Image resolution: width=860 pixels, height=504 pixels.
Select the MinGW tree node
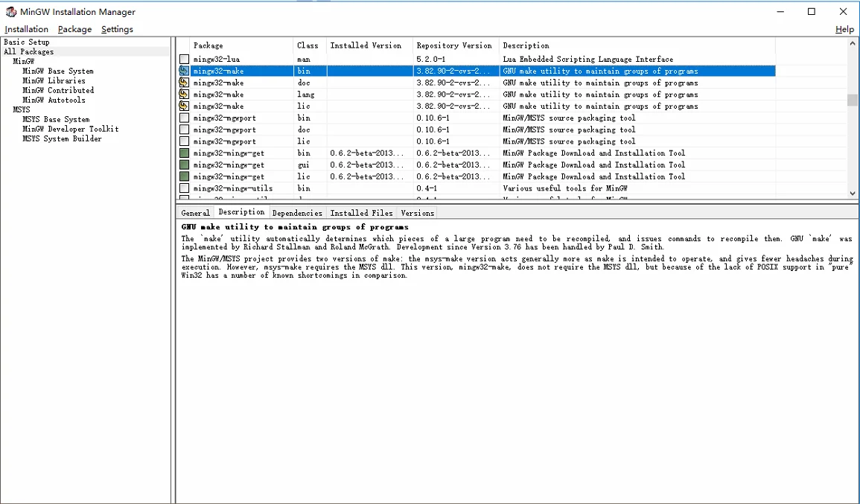(24, 62)
